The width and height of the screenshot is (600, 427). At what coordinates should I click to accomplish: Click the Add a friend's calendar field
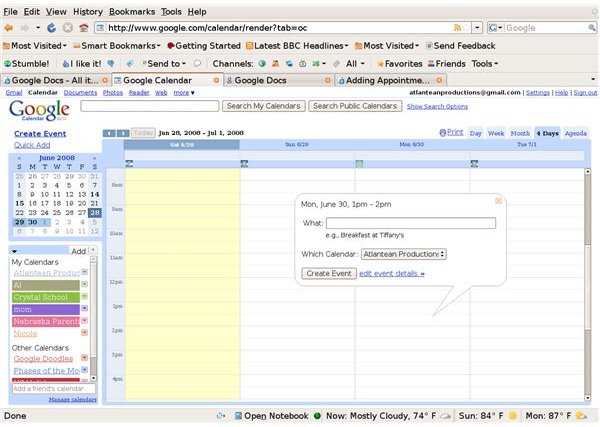coord(54,389)
